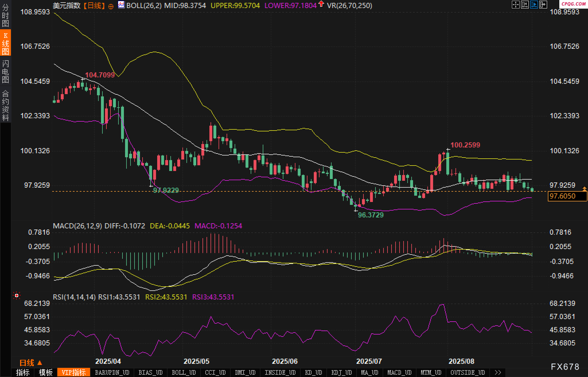
Task: Apply MTM_UD indicator
Action: [431, 372]
